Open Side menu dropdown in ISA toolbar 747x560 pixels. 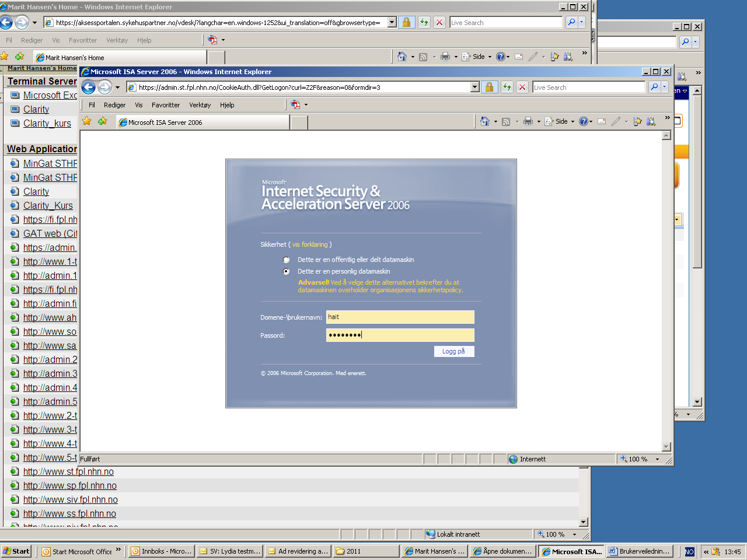click(573, 121)
